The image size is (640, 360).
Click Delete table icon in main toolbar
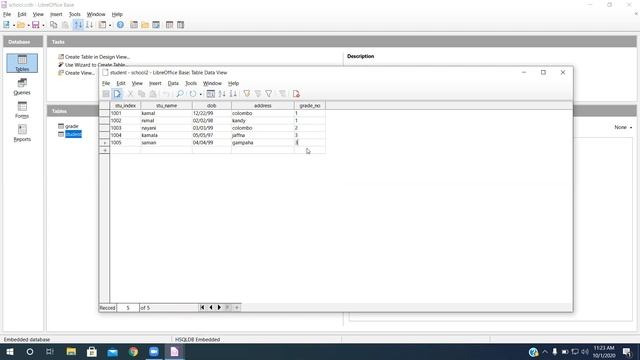169,25
